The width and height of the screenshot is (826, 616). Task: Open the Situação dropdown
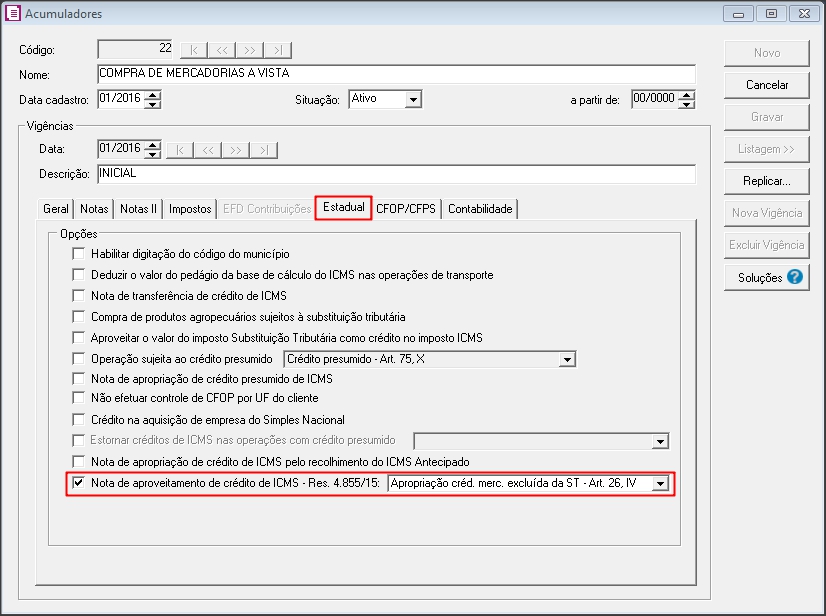(413, 99)
